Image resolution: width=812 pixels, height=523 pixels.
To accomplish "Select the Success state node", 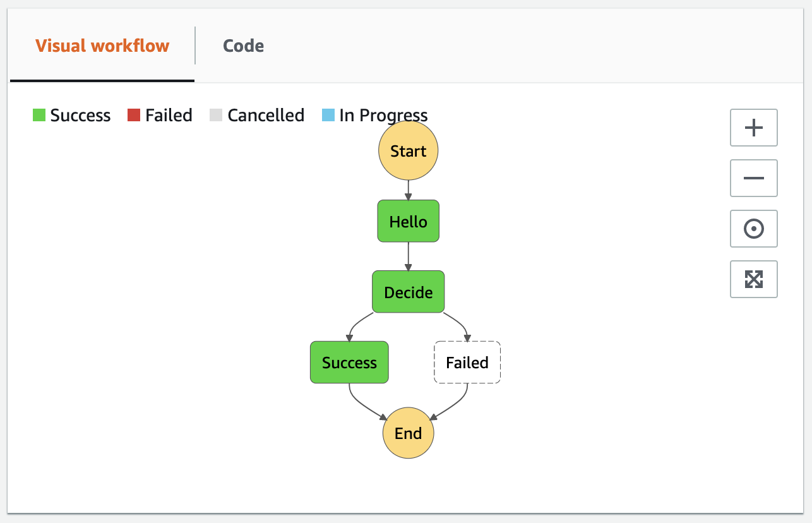I will coord(349,363).
